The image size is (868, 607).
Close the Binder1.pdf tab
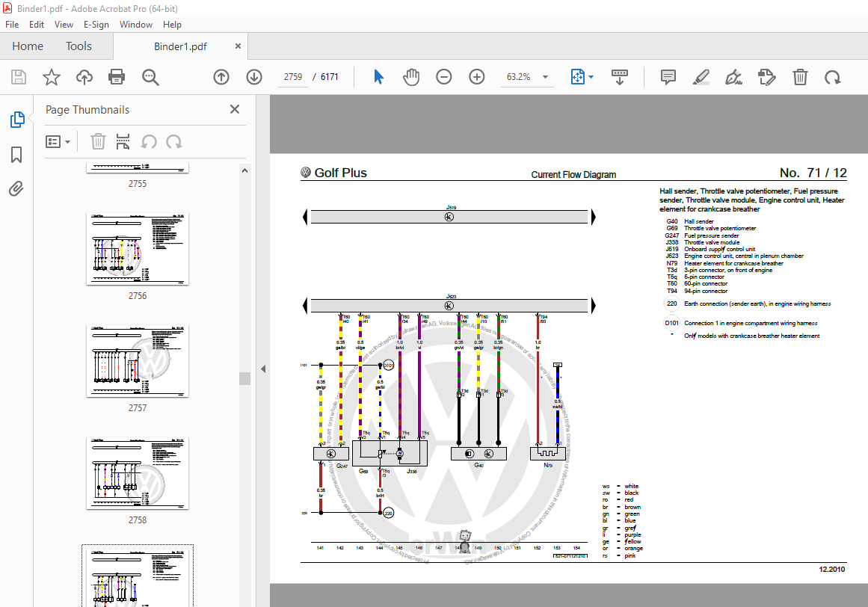coord(238,46)
